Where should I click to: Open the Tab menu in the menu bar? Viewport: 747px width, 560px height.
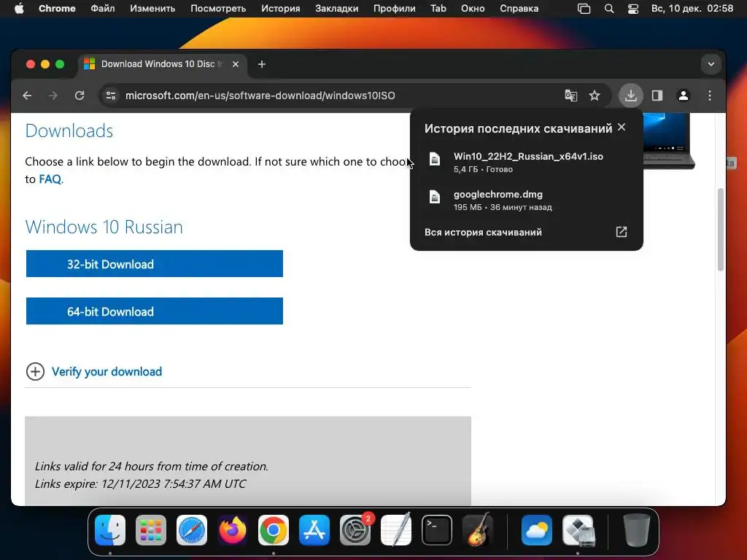438,9
